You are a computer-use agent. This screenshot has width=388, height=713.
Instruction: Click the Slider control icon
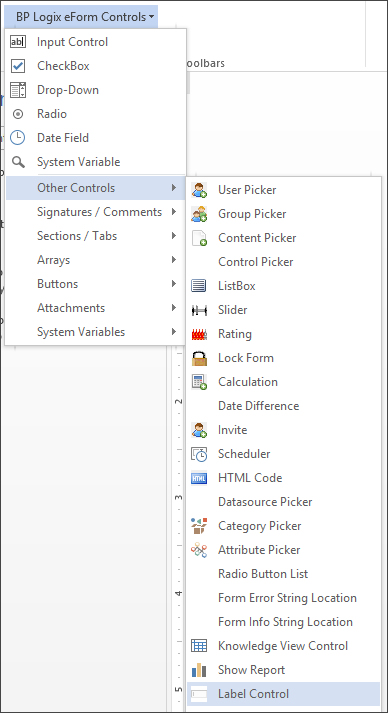pyautogui.click(x=199, y=310)
